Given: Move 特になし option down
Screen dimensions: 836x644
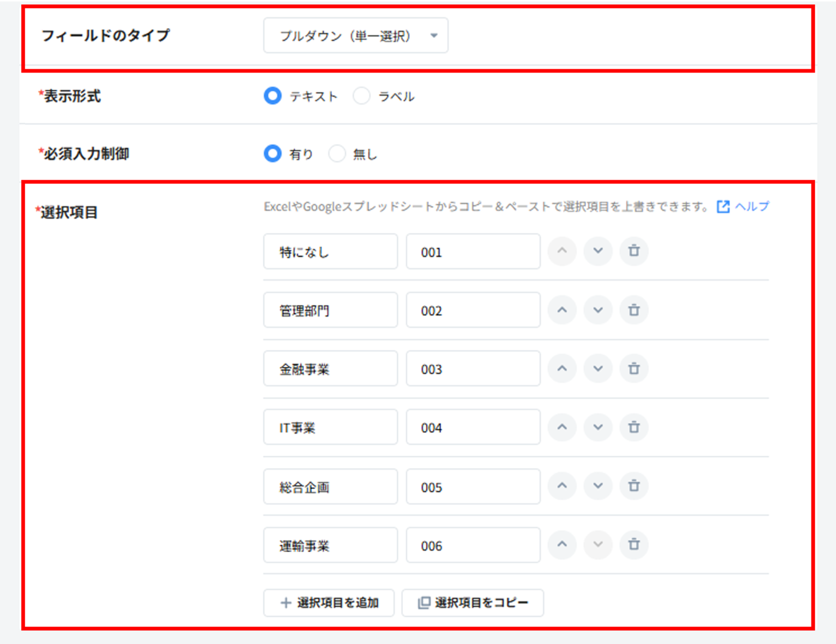Looking at the screenshot, I should (598, 251).
